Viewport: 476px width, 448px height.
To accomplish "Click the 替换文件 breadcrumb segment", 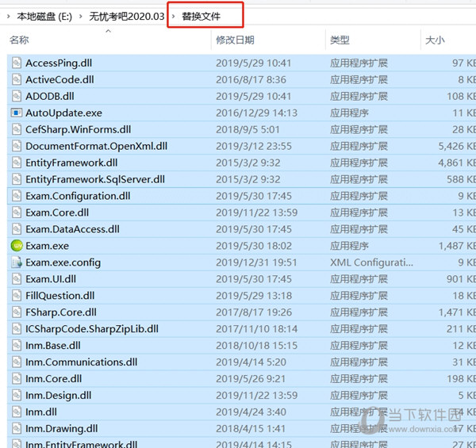I will point(201,17).
